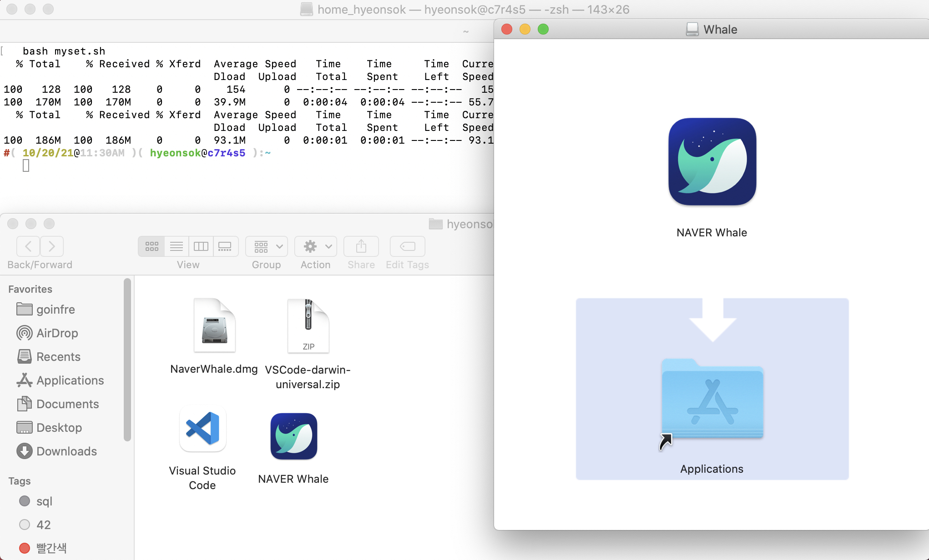The width and height of the screenshot is (929, 560).
Task: Open AirDrop from the sidebar
Action: (57, 333)
